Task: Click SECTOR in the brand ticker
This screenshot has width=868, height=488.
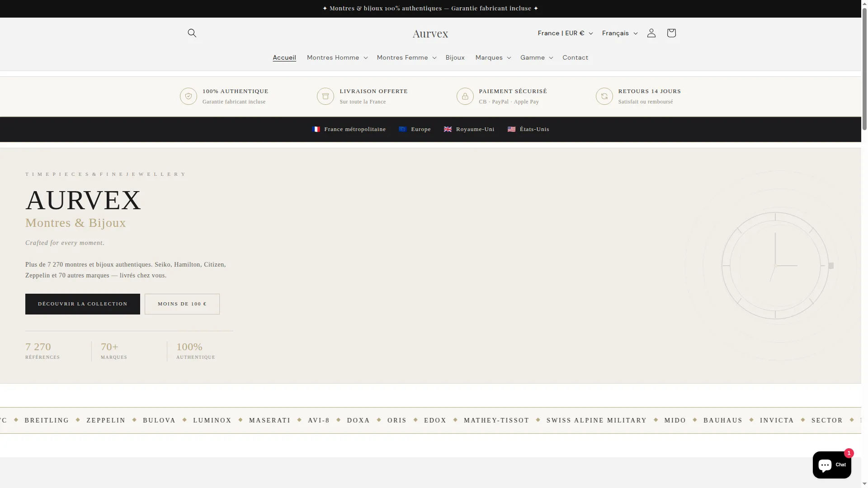Action: [827, 420]
